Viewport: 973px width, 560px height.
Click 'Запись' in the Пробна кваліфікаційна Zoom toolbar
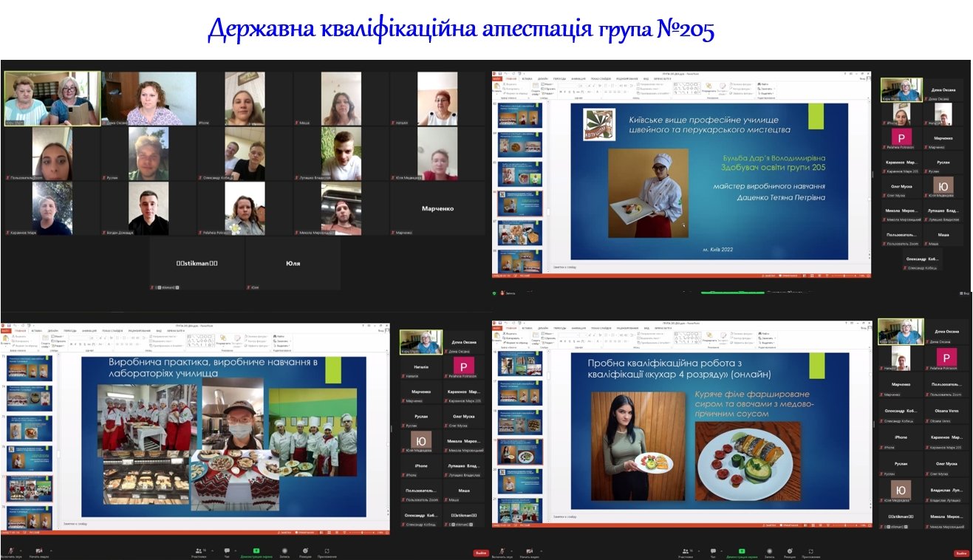point(770,553)
